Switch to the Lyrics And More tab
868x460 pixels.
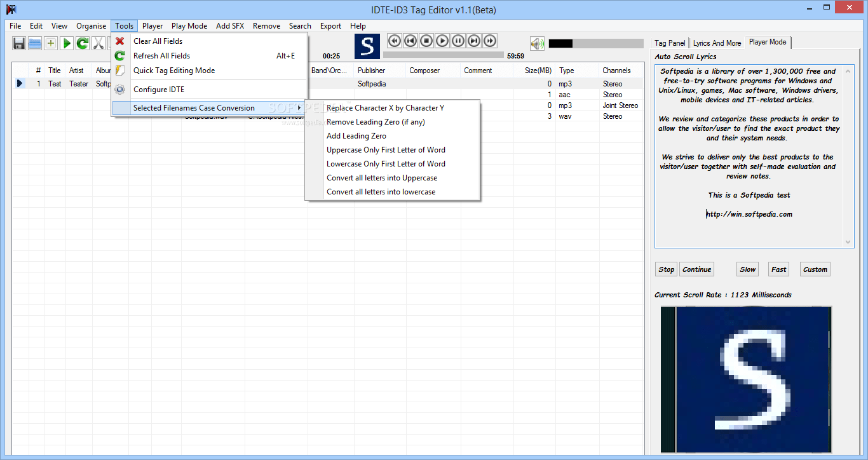(717, 43)
